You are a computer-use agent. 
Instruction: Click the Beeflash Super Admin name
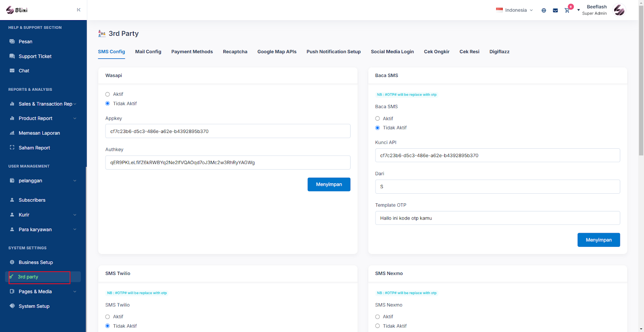(x=594, y=10)
